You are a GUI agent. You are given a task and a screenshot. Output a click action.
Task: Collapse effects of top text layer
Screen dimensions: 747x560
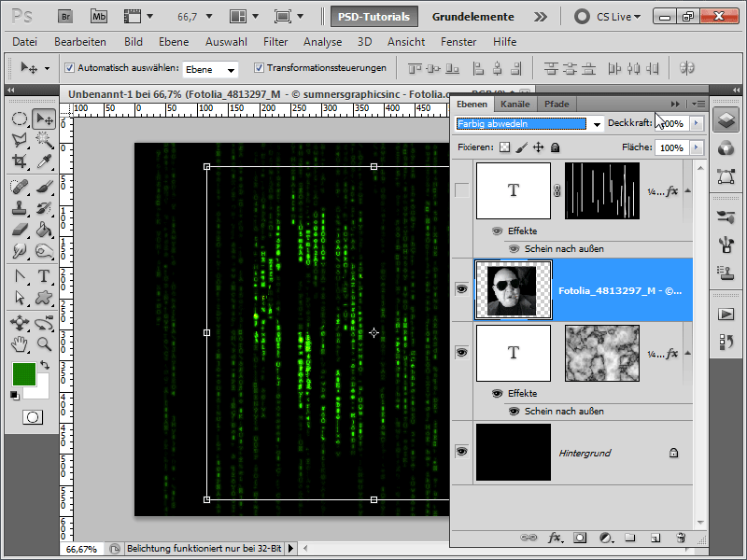pos(688,191)
